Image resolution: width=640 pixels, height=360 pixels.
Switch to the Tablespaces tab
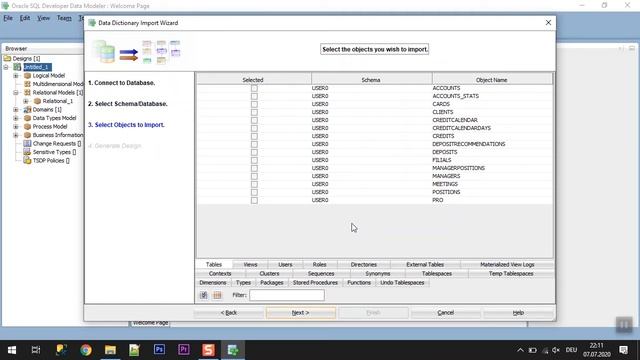coord(437,273)
